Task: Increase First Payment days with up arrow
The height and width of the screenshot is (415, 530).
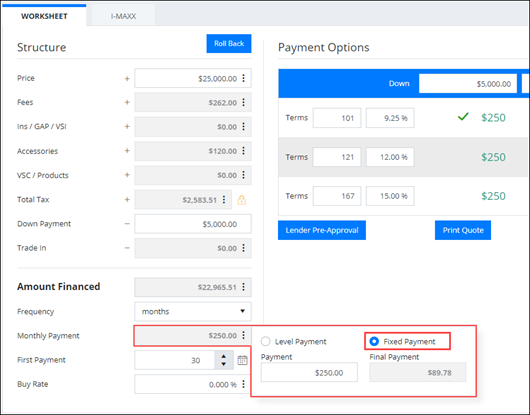Action: (x=224, y=356)
